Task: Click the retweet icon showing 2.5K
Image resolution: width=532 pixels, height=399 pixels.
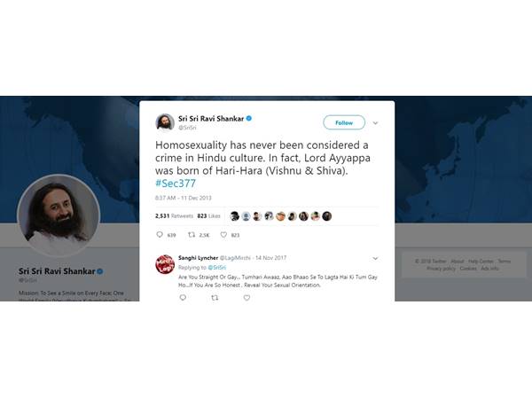Action: [x=192, y=234]
